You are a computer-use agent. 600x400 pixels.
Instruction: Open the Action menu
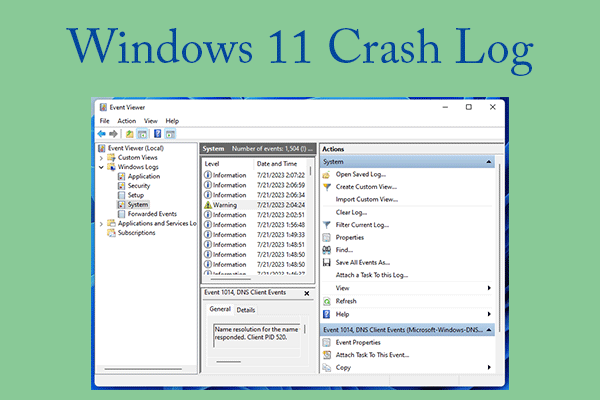point(126,121)
